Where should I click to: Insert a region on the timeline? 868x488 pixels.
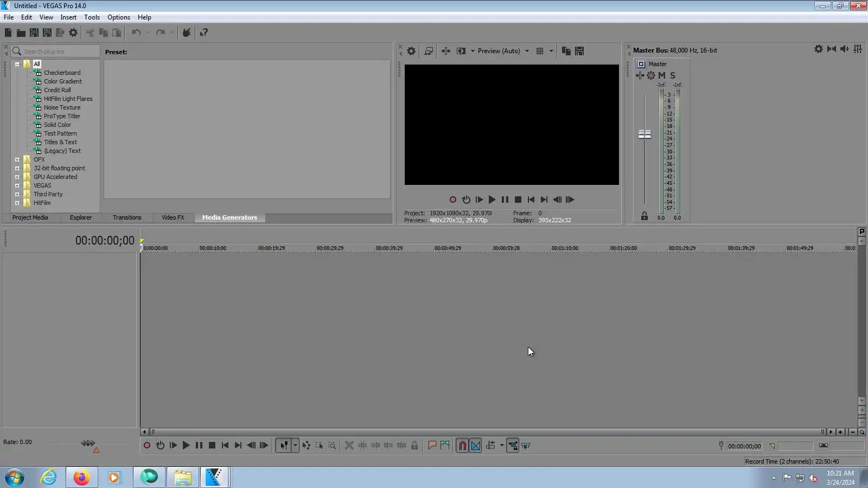pyautogui.click(x=445, y=446)
